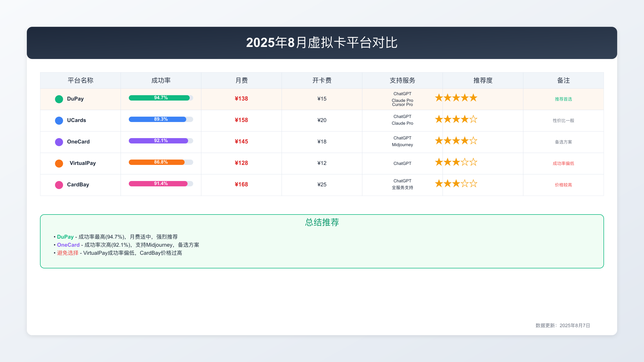644x362 pixels.
Task: Click the ¥20 card opening fee
Action: click(x=322, y=120)
